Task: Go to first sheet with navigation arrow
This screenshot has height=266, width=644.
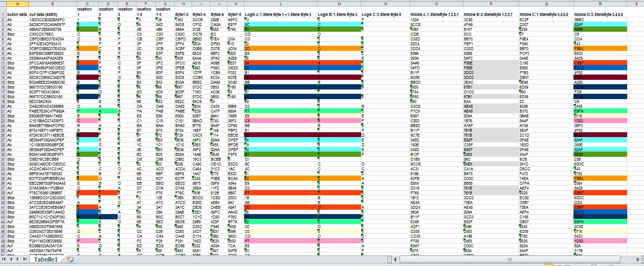Action: tap(4, 260)
